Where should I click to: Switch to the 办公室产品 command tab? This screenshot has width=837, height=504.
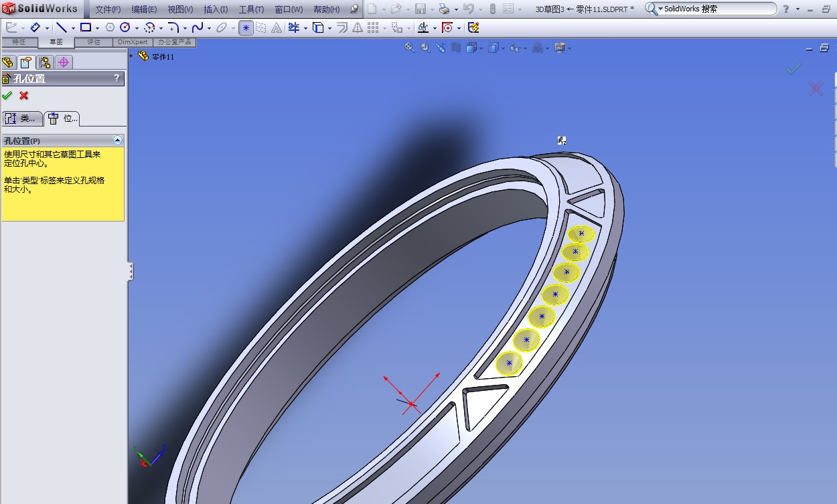click(x=174, y=41)
